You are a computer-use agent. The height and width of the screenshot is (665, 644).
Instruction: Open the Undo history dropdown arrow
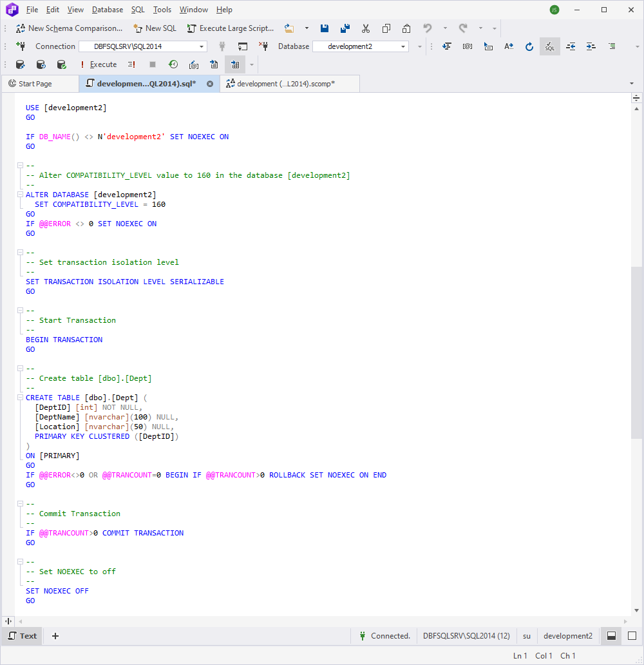pyautogui.click(x=445, y=28)
